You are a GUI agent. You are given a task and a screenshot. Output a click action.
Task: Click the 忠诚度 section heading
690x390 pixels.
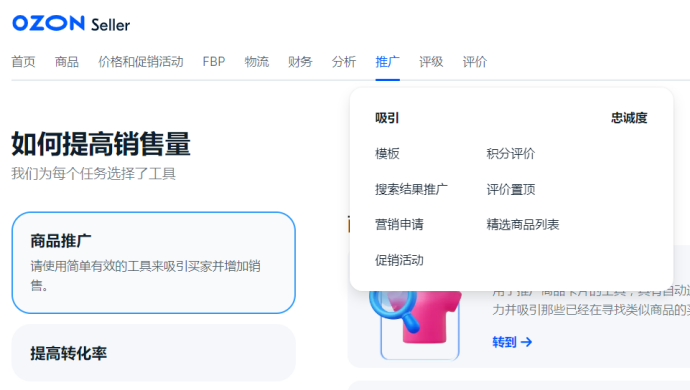click(x=629, y=118)
